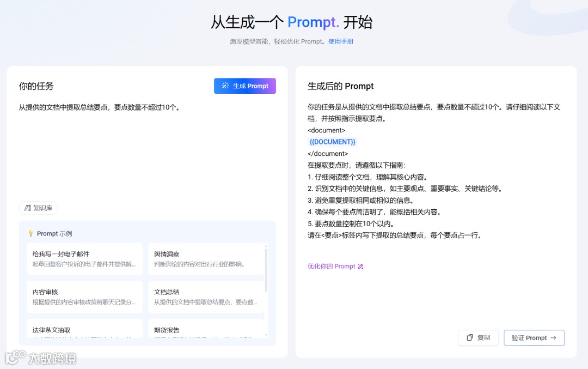This screenshot has width=588, height=369.
Task: Click guideline line 避免重复提取相同或相似的信息
Action: pyautogui.click(x=360, y=200)
